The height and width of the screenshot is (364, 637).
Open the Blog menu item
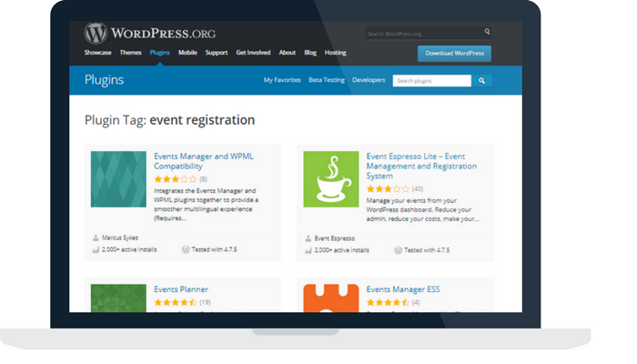(310, 53)
